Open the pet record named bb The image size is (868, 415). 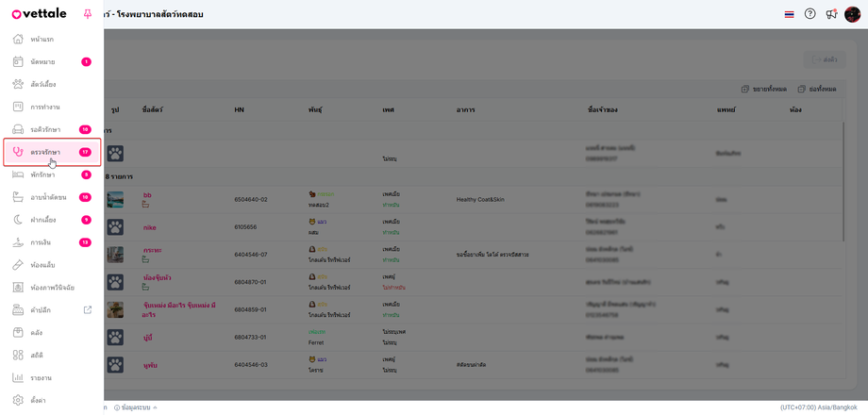coord(147,195)
